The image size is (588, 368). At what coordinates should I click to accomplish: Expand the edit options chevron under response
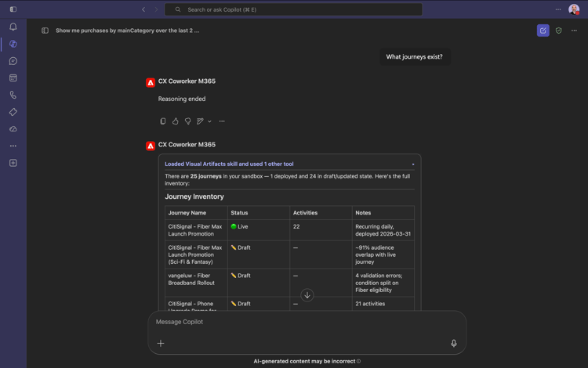[x=209, y=121]
